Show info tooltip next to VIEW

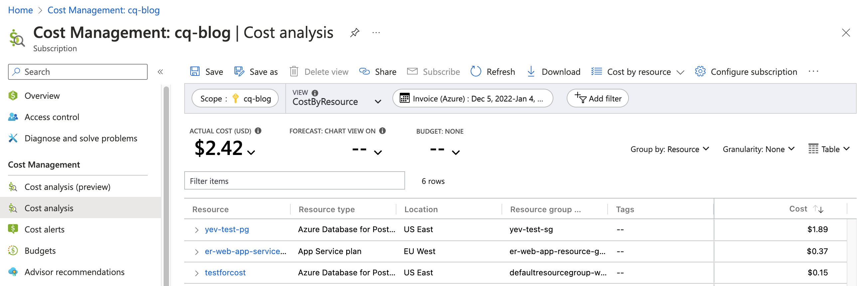tap(315, 93)
